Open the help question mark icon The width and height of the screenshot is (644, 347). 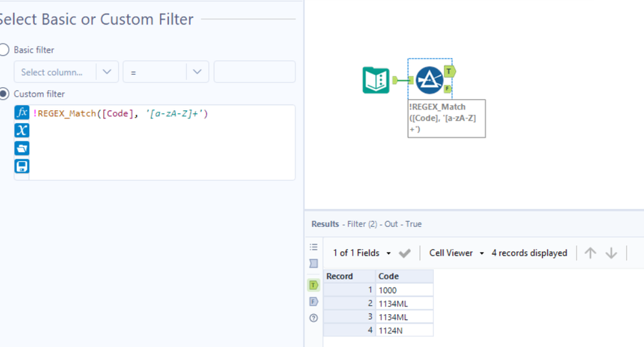click(x=314, y=318)
